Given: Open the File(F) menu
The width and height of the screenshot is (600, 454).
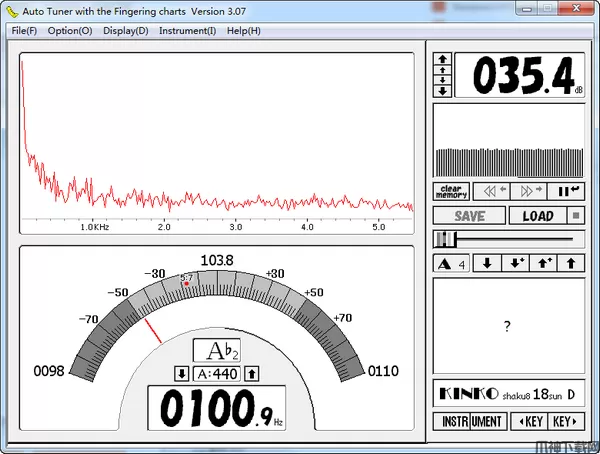Looking at the screenshot, I should coord(25,30).
